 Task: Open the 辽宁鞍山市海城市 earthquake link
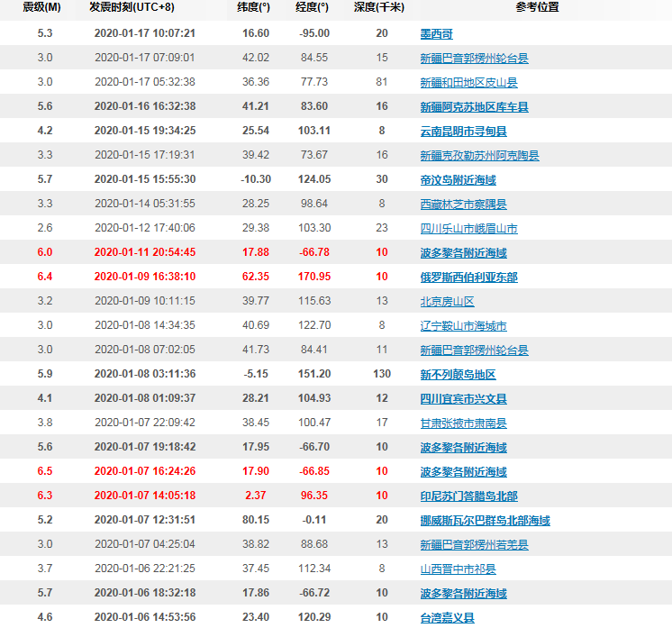pos(463,325)
